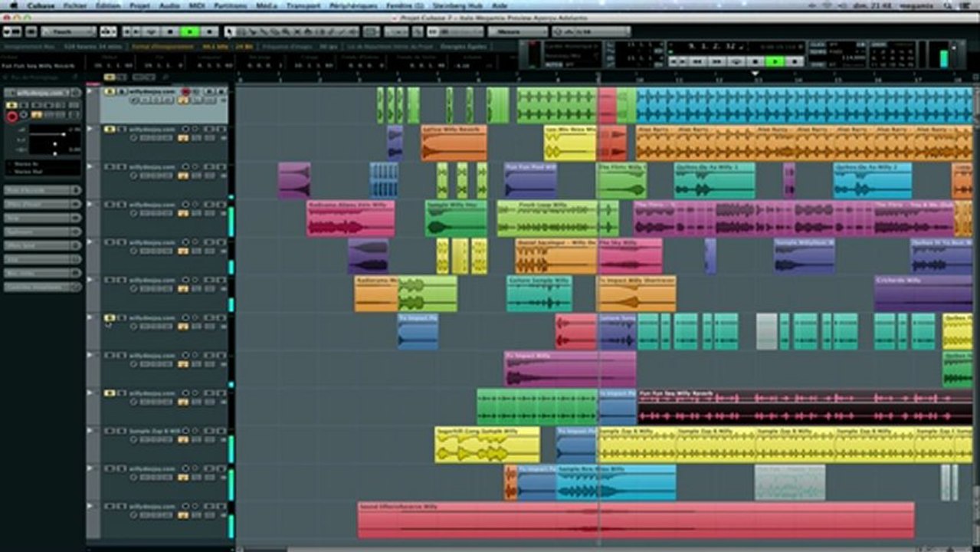Toggle the global Solo button above track list
The height and width of the screenshot is (552, 980).
click(121, 77)
